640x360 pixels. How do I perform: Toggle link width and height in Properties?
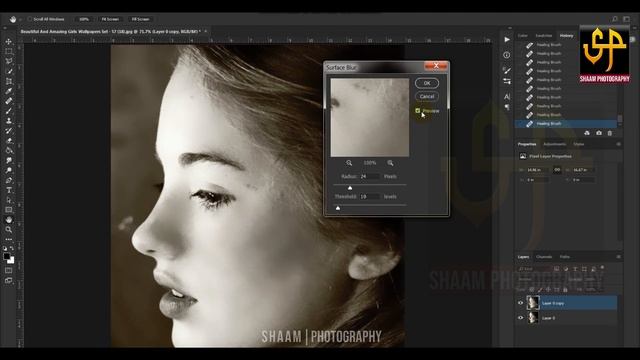pos(557,170)
